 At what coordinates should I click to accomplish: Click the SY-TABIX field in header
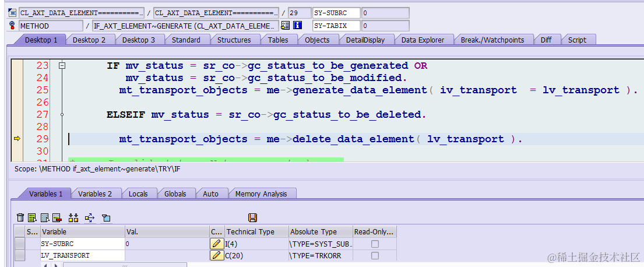pos(336,26)
